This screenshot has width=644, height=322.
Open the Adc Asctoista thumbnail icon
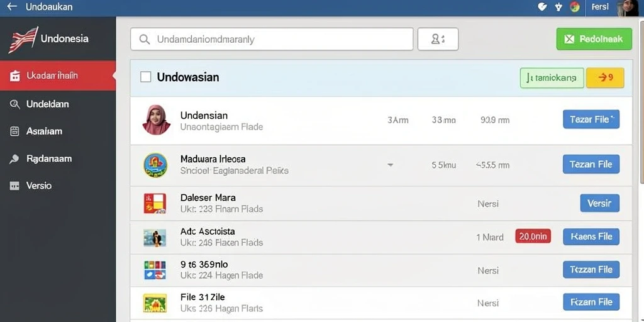155,238
